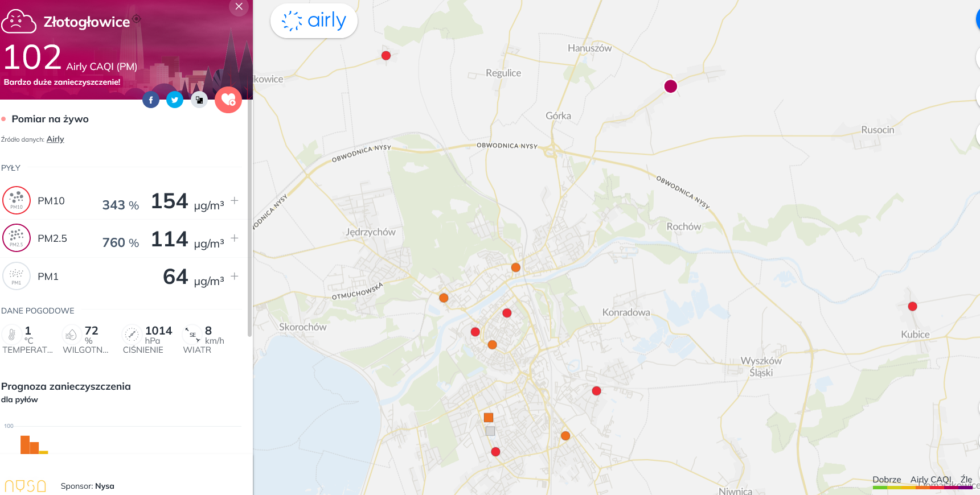Click the PM1 particle icon
Viewport: 980px width, 495px height.
coord(17,276)
